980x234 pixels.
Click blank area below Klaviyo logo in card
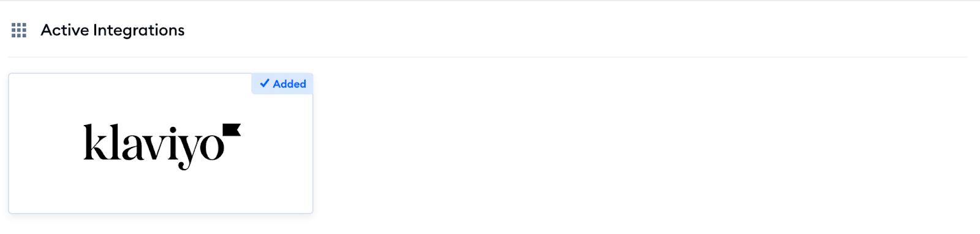(160, 192)
